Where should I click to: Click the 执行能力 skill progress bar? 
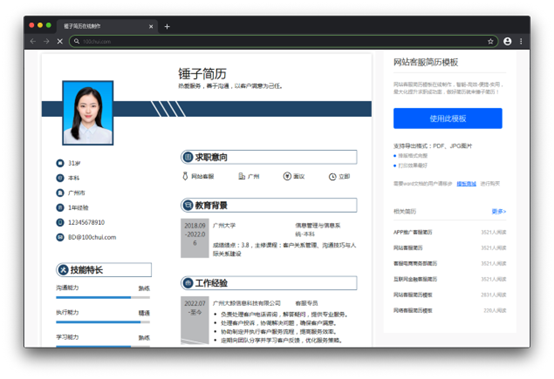pos(103,322)
